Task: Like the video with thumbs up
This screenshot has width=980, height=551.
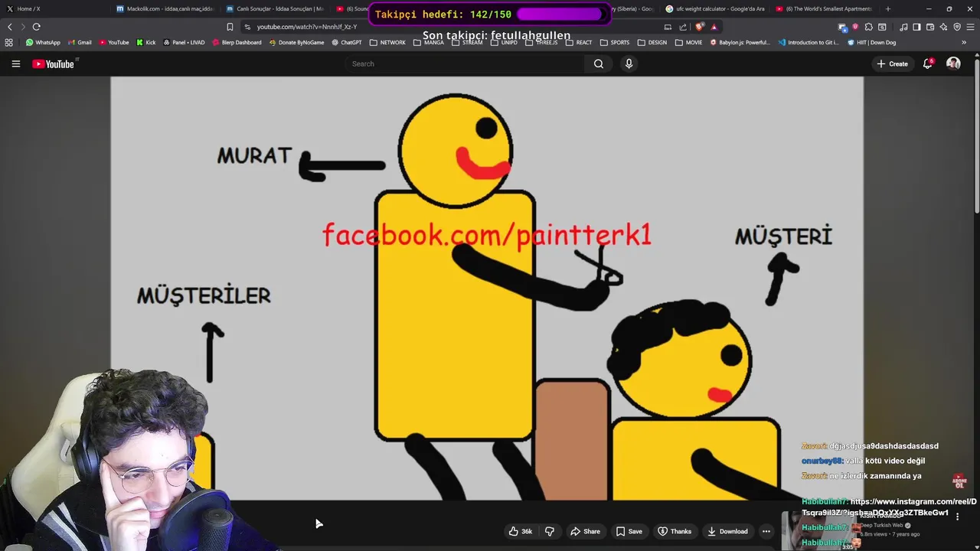Action: coord(521,531)
